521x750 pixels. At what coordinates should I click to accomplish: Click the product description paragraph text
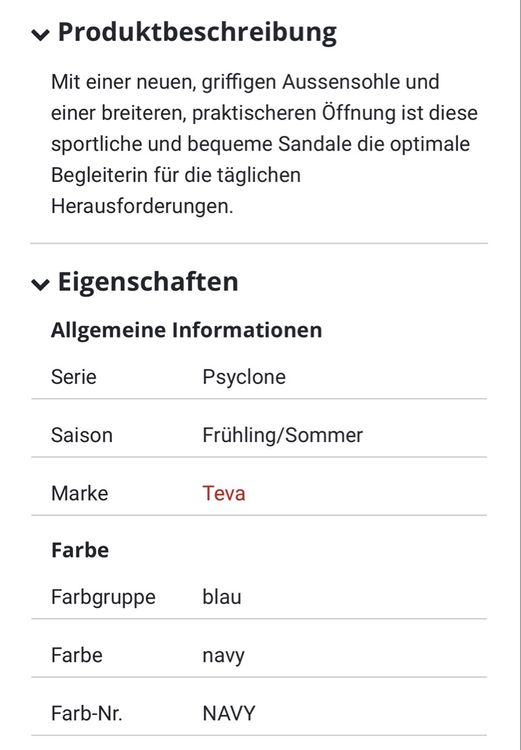(264, 144)
